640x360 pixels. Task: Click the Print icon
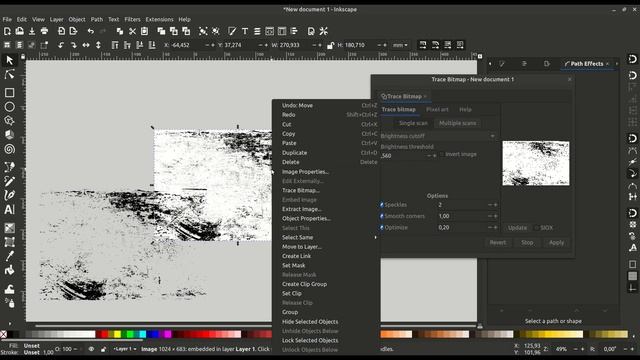pyautogui.click(x=44, y=31)
